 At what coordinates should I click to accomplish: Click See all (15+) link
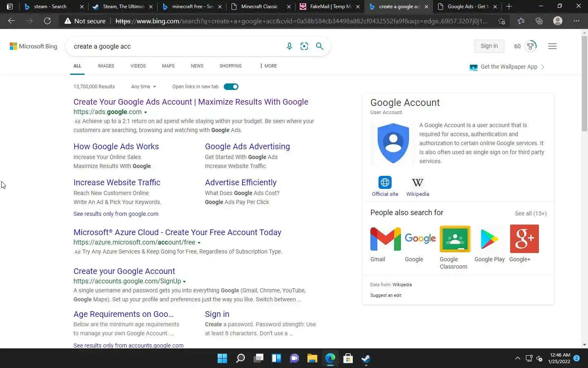point(530,213)
